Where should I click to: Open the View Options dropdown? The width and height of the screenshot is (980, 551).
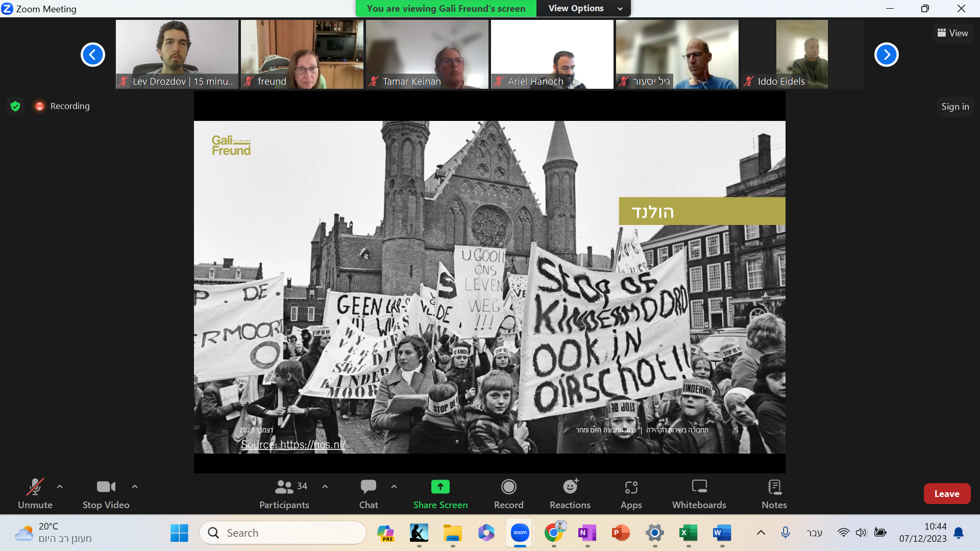583,8
